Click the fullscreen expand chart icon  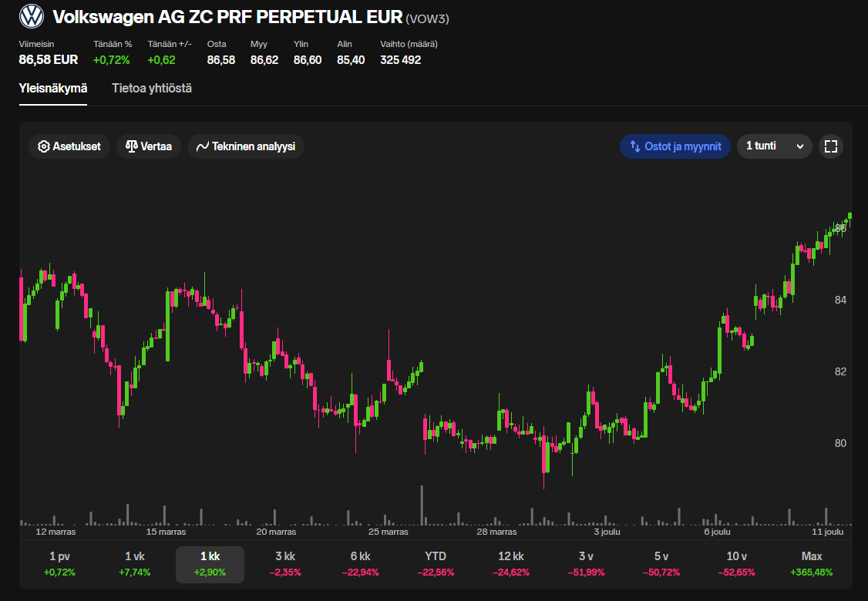[830, 146]
